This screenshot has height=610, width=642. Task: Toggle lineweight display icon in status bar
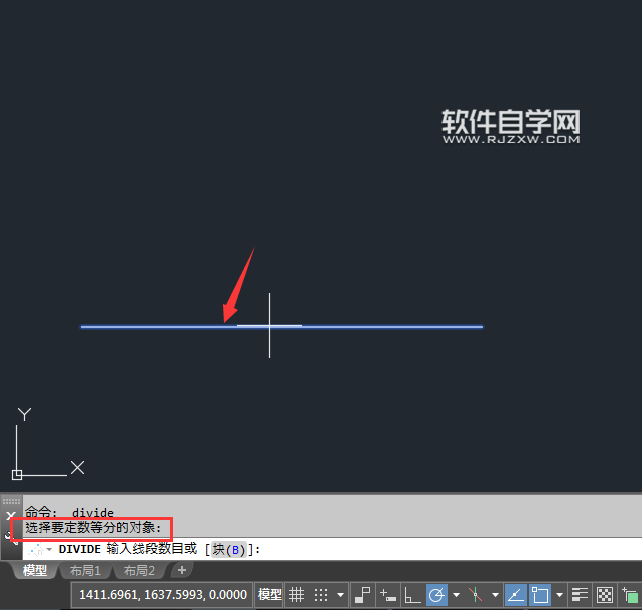coord(580,594)
